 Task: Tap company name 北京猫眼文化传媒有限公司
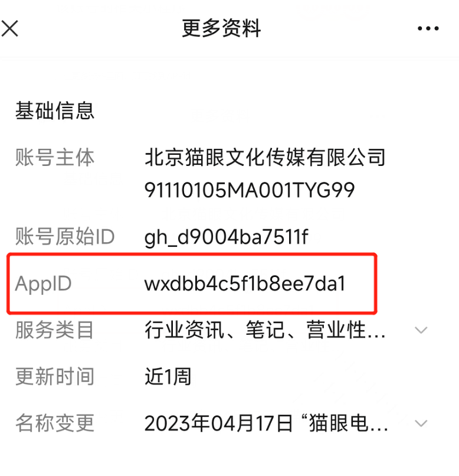[x=265, y=157]
